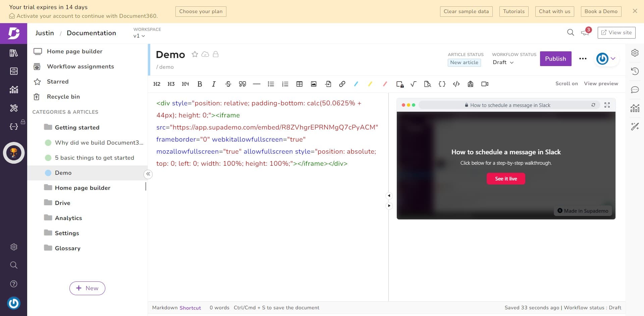644x316 pixels.
Task: Open the LaTeX equation tool
Action: tap(414, 84)
